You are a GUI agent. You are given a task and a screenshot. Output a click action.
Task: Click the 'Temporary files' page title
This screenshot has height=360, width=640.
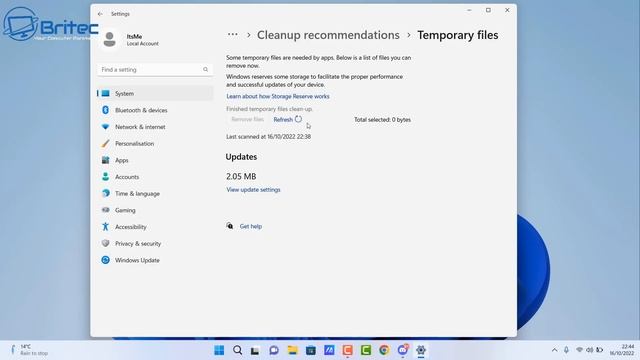(458, 35)
